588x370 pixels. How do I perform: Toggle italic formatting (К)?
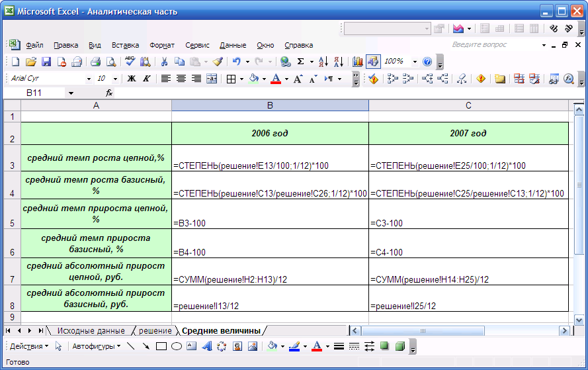(x=146, y=79)
